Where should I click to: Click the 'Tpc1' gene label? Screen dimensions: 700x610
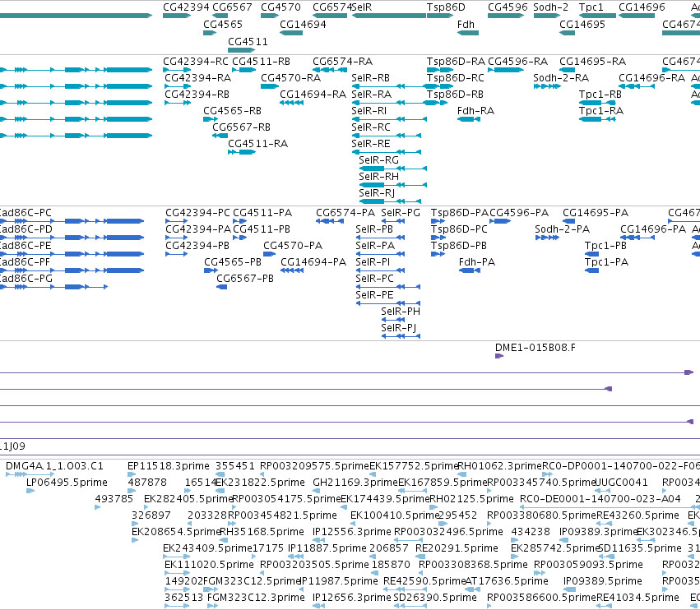591,7
